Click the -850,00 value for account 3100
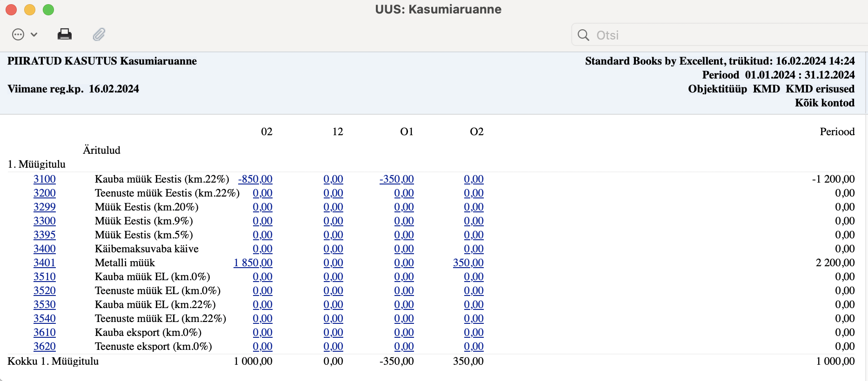Image resolution: width=868 pixels, height=381 pixels. (255, 179)
